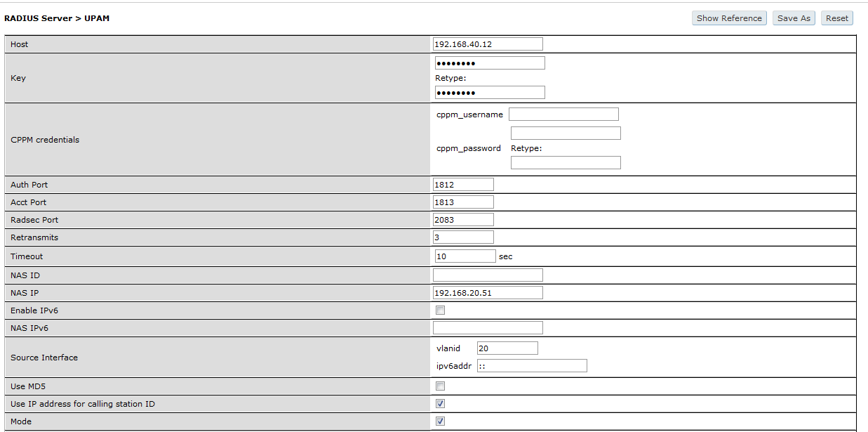This screenshot has height=432, width=868.
Task: Toggle the Mode checkbox
Action: click(x=440, y=421)
